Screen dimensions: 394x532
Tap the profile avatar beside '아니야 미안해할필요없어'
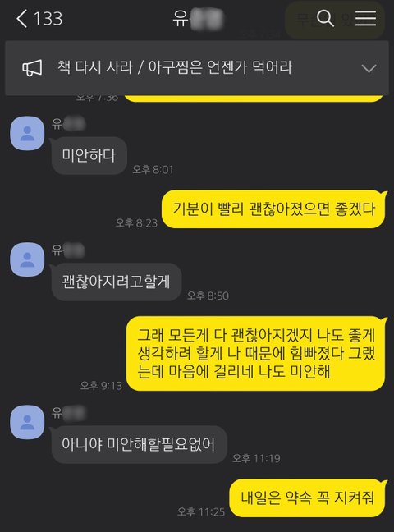[x=27, y=422]
